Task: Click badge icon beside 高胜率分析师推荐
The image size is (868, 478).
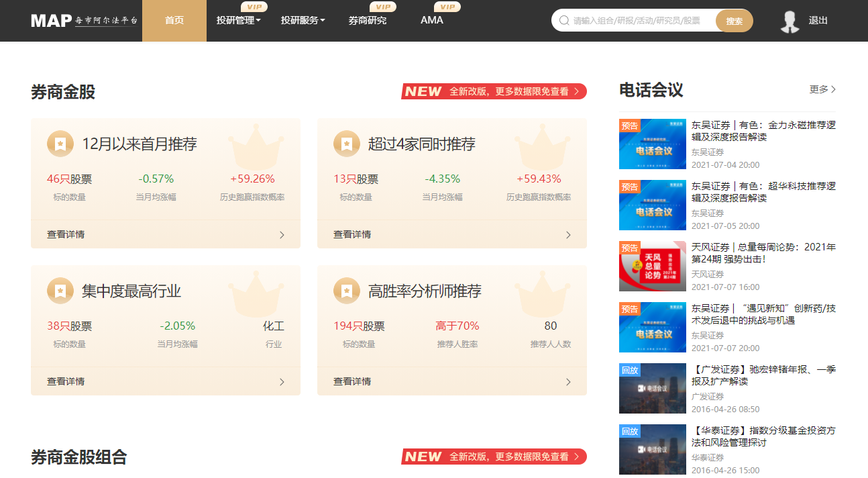Action: click(347, 291)
